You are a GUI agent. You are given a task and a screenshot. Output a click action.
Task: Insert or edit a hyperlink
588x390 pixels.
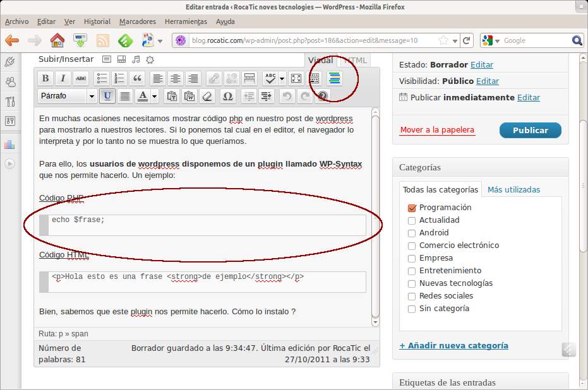[x=213, y=78]
